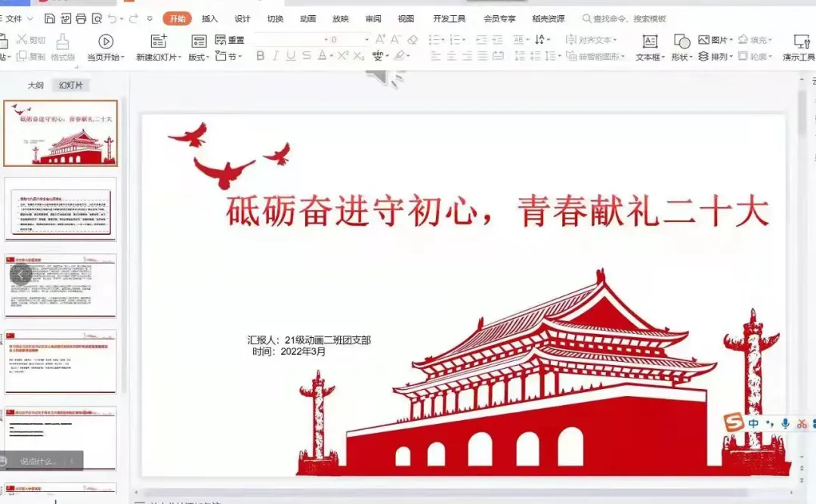
Task: Open the Shapes (形状) tool
Action: 681,42
